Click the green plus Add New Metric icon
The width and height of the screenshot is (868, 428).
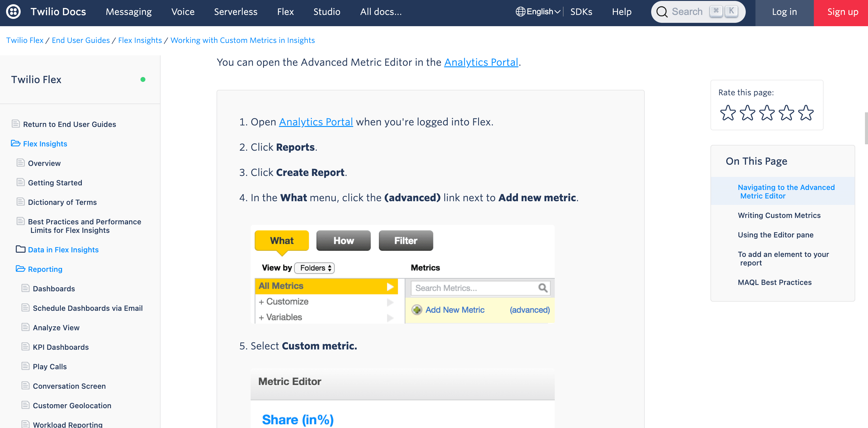pyautogui.click(x=417, y=310)
